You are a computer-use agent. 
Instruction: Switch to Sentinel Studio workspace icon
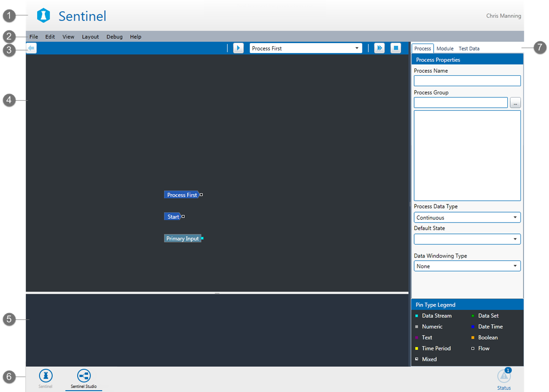(x=84, y=376)
